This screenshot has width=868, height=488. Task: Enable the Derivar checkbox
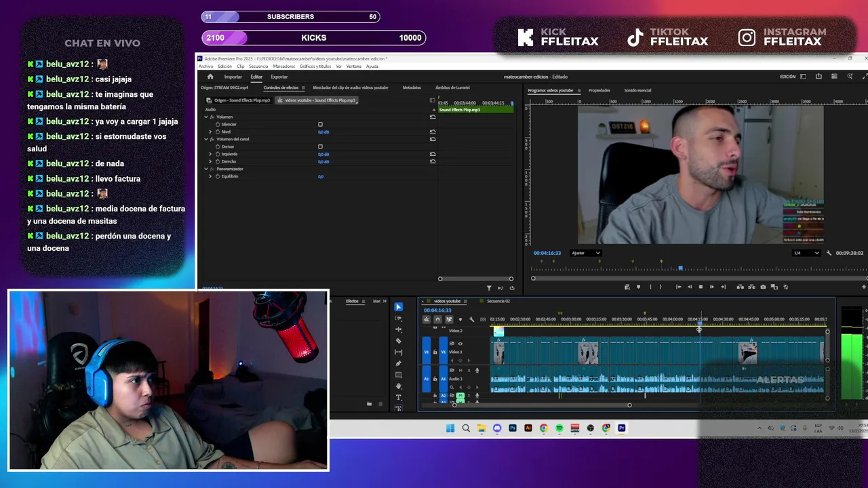pos(320,146)
